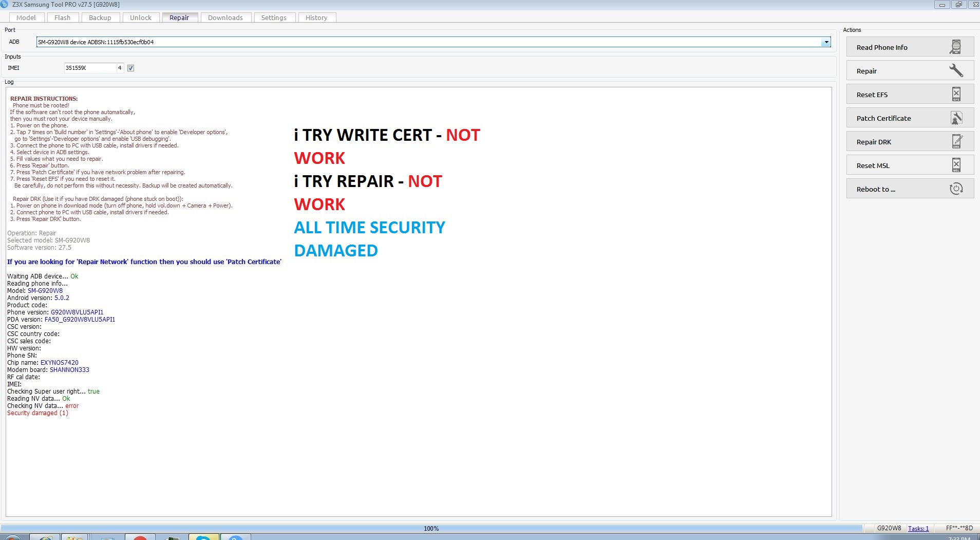The height and width of the screenshot is (540, 980).
Task: Open the Unlock tab
Action: [140, 17]
